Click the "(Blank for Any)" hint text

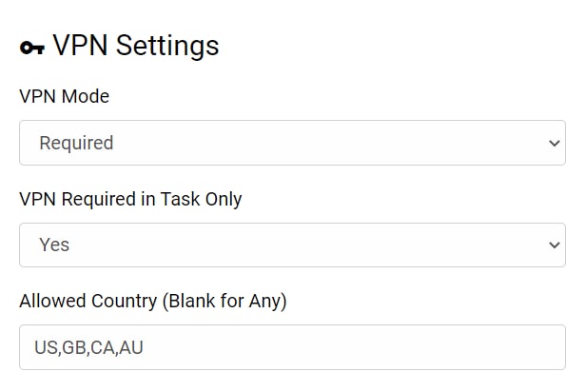(224, 301)
